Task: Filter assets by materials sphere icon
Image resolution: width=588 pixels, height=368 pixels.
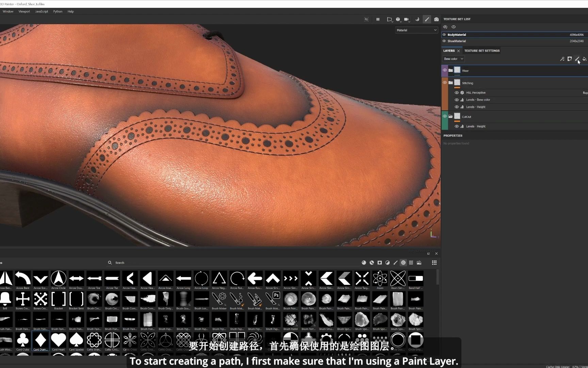Action: click(364, 263)
